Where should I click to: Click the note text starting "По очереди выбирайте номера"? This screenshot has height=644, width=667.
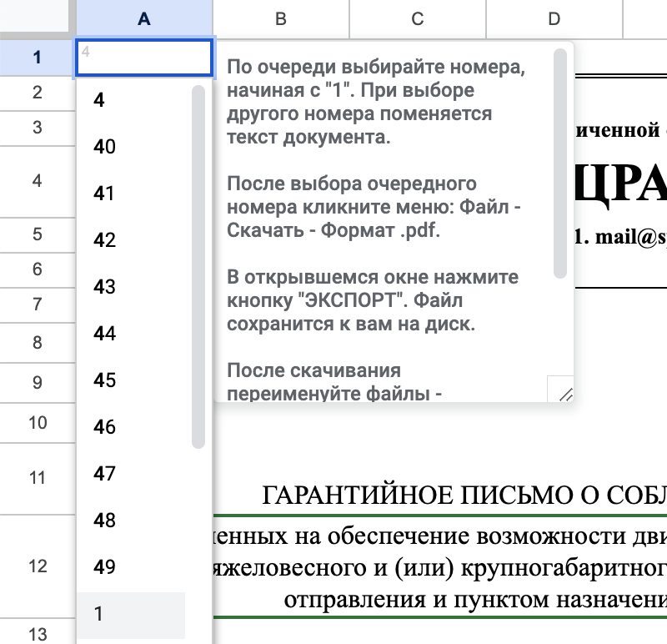point(376,102)
